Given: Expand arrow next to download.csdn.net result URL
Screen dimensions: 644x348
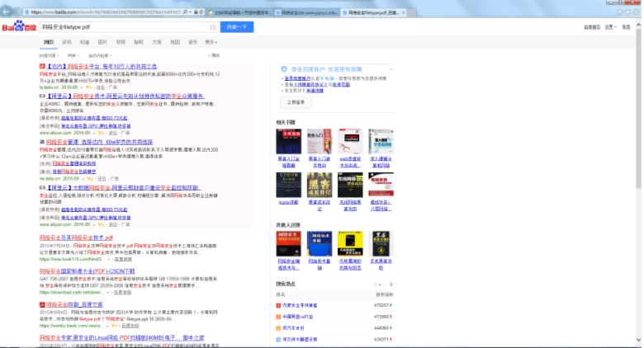Looking at the screenshot, I should [108, 293].
